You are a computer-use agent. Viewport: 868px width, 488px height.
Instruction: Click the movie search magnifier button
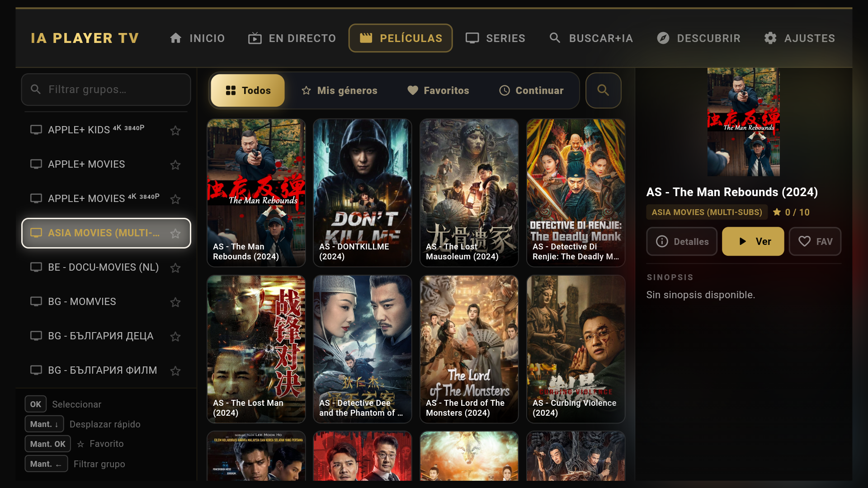[603, 90]
